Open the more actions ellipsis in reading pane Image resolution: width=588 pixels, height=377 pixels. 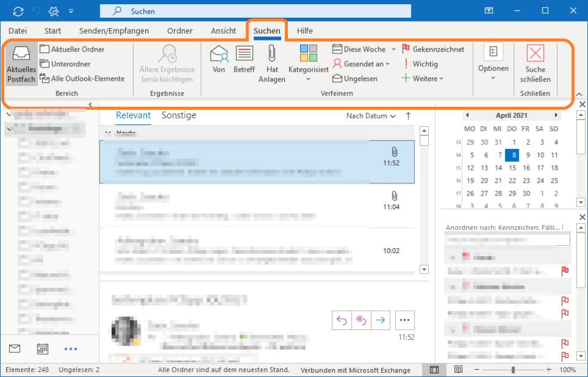pos(405,320)
